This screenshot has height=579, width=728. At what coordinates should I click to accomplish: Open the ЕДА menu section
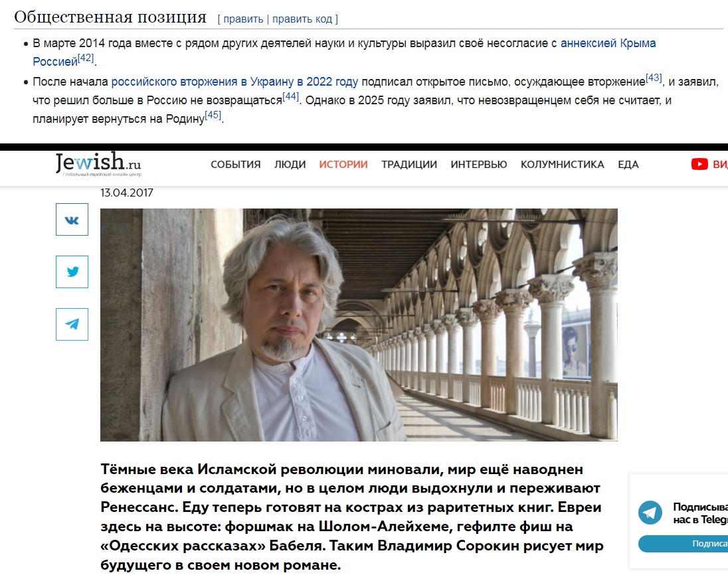[628, 164]
